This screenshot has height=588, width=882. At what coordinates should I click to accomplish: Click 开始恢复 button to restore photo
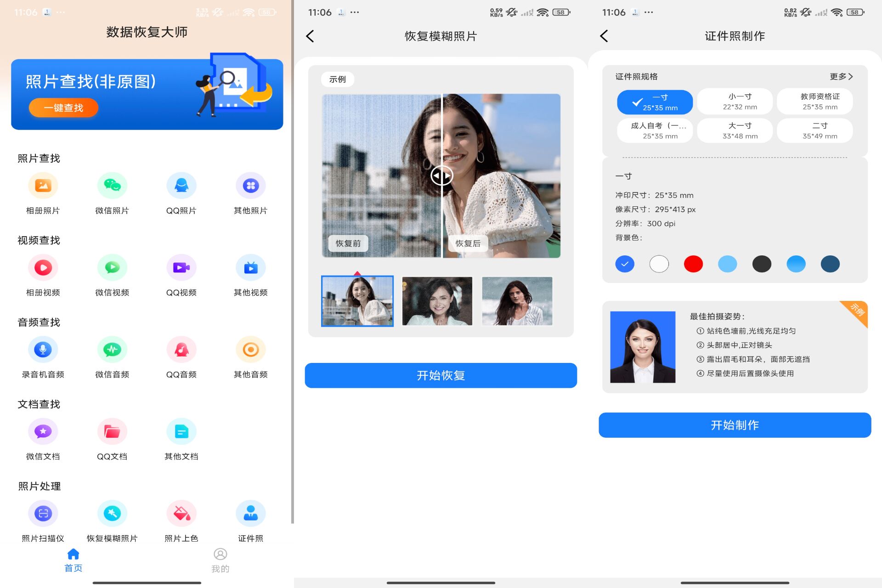click(441, 375)
